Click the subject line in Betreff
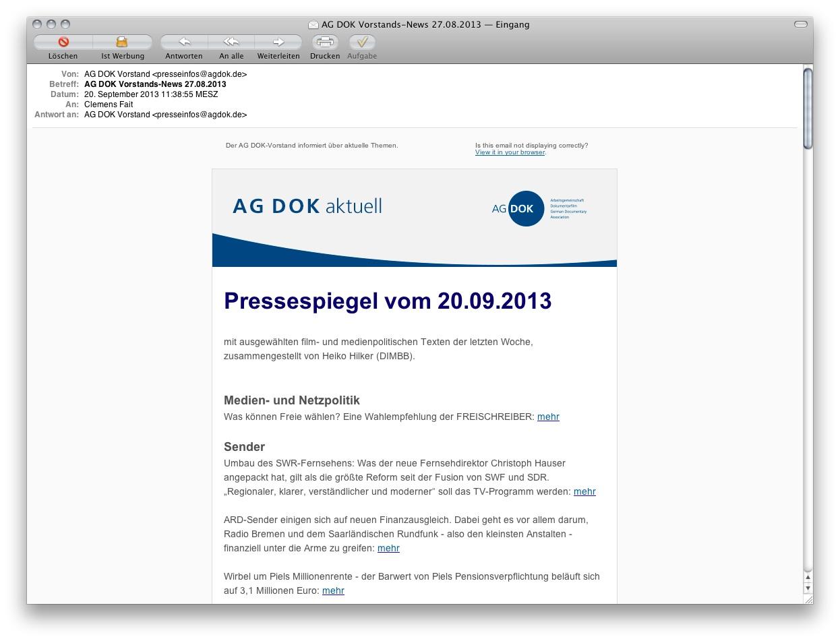 [155, 84]
